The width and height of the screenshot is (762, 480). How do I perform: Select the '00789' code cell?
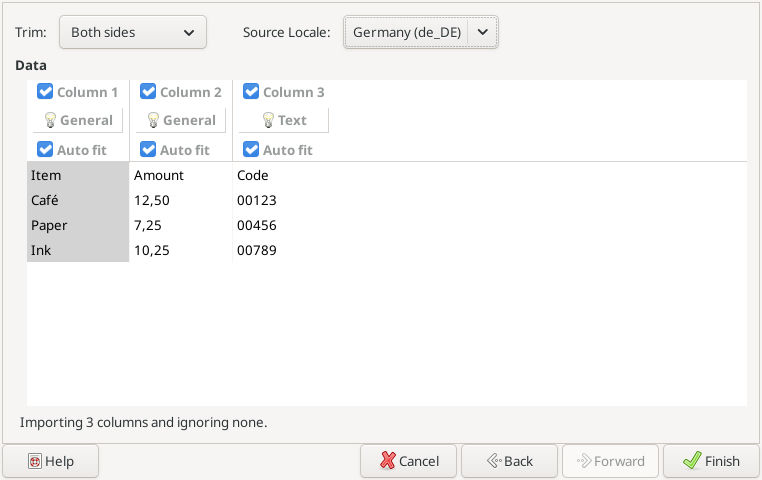pos(284,250)
